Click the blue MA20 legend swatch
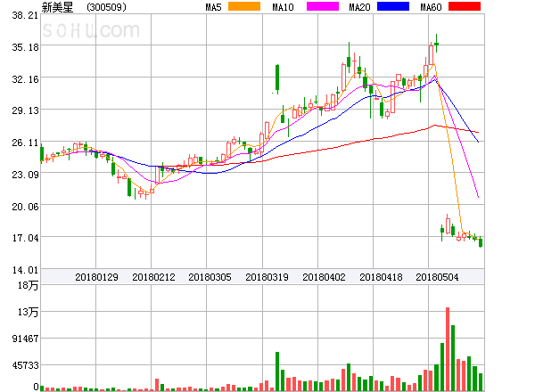 click(x=393, y=6)
